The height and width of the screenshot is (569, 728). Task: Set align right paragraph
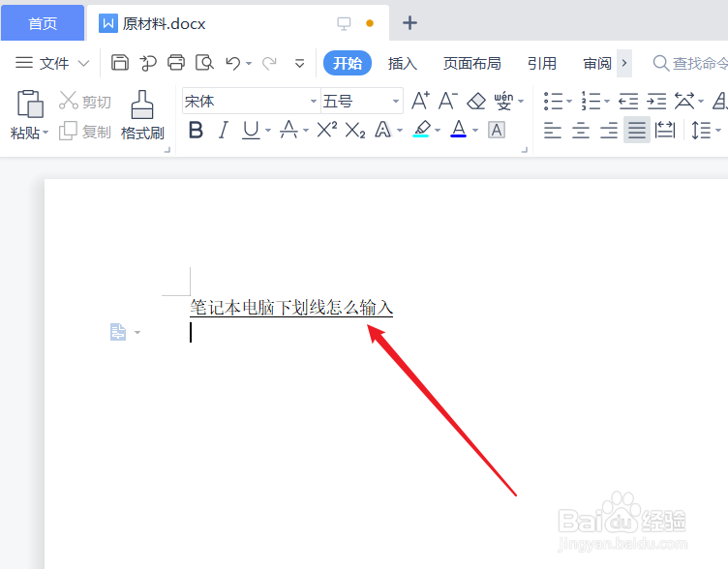[609, 131]
